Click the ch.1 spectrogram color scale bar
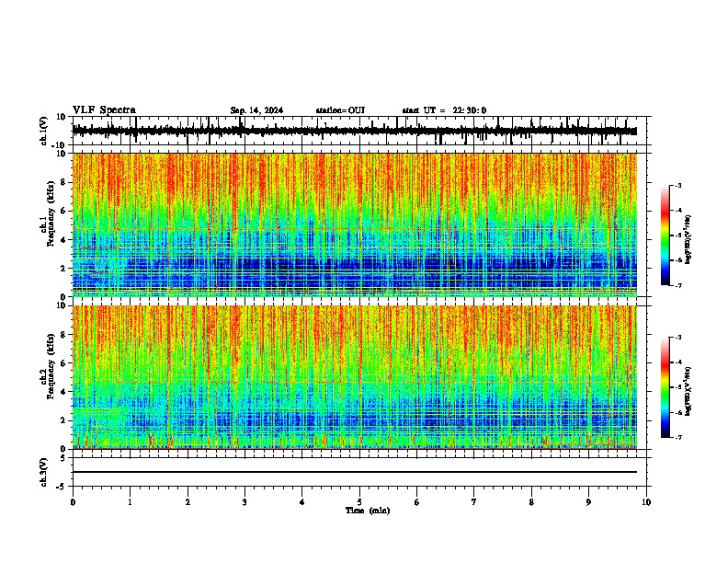The width and height of the screenshot is (728, 563). click(665, 236)
